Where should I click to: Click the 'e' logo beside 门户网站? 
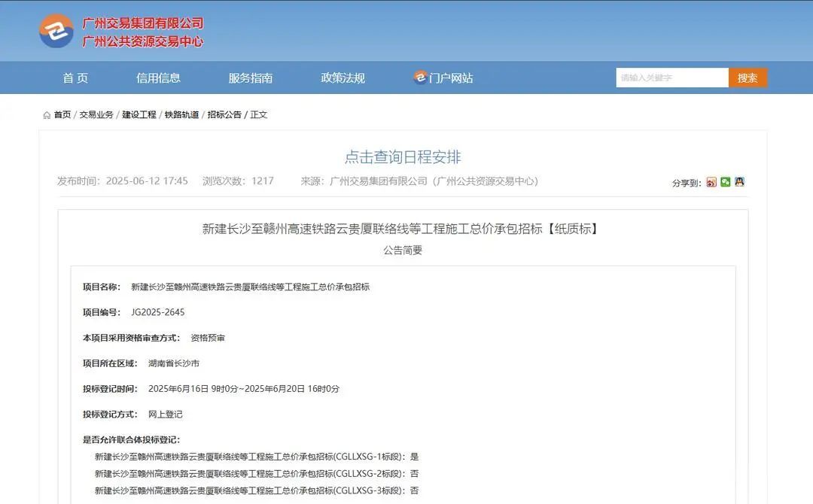[419, 77]
